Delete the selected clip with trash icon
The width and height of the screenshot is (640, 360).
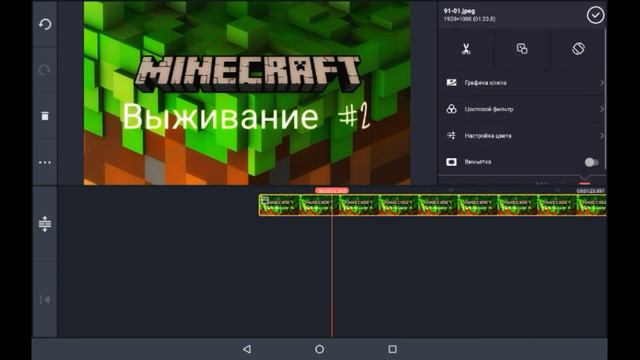pos(45,116)
